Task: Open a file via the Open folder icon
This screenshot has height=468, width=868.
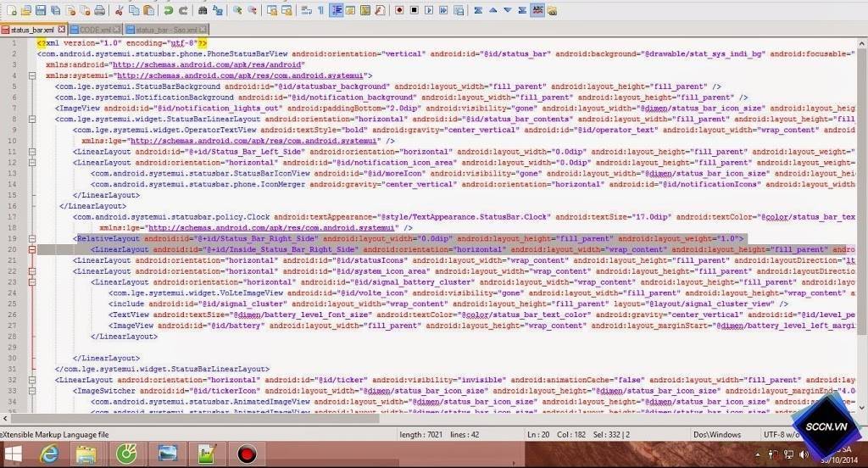Action: point(26,10)
